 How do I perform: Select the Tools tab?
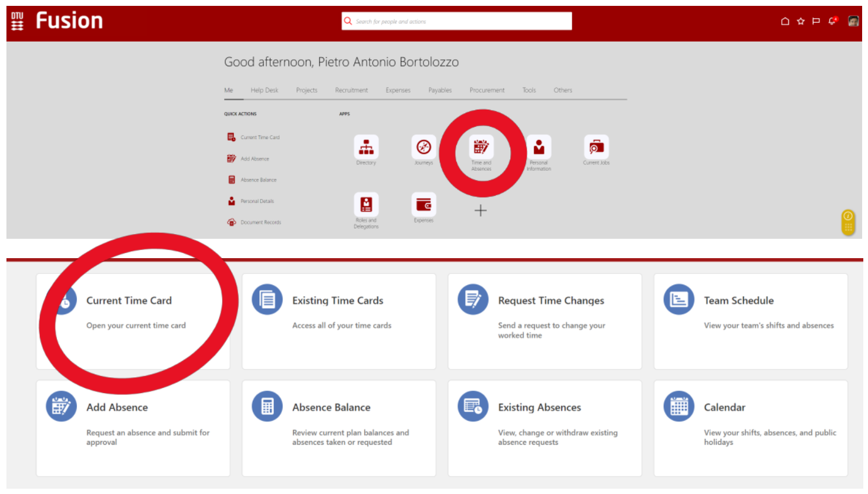coord(529,90)
